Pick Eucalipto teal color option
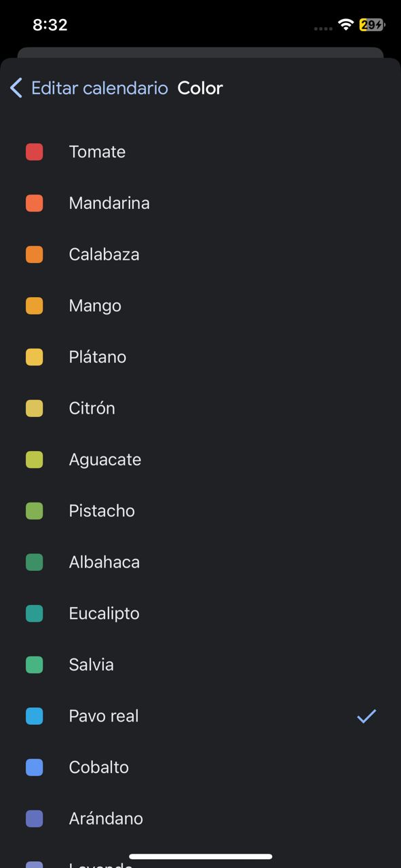 pyautogui.click(x=200, y=614)
